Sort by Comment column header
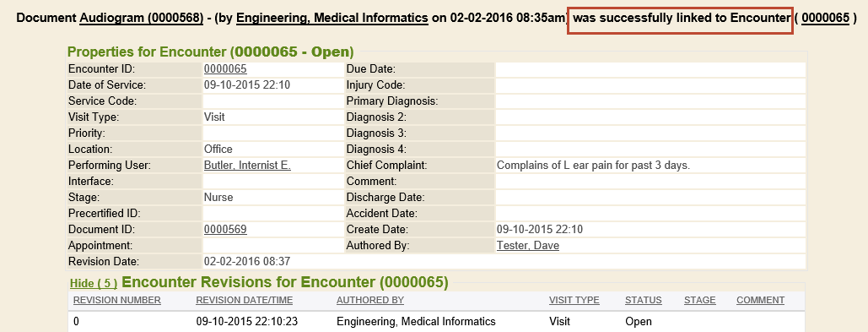 click(x=760, y=301)
